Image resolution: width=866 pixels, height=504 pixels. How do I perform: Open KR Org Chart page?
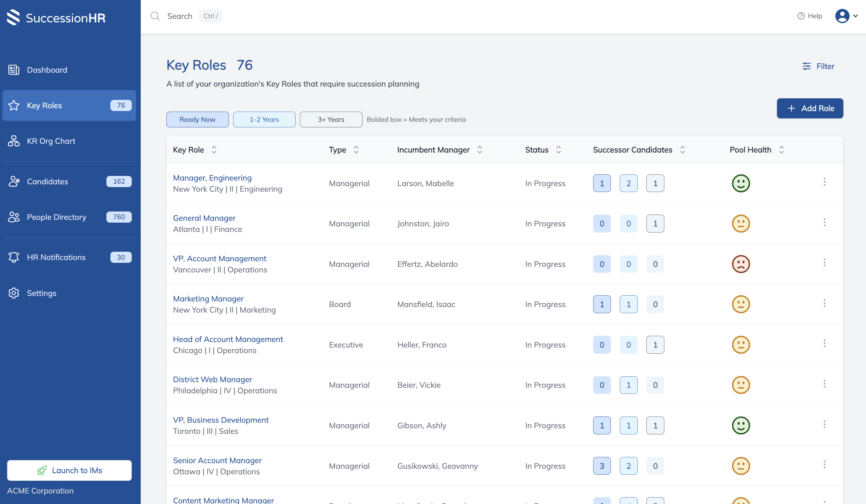pos(51,141)
